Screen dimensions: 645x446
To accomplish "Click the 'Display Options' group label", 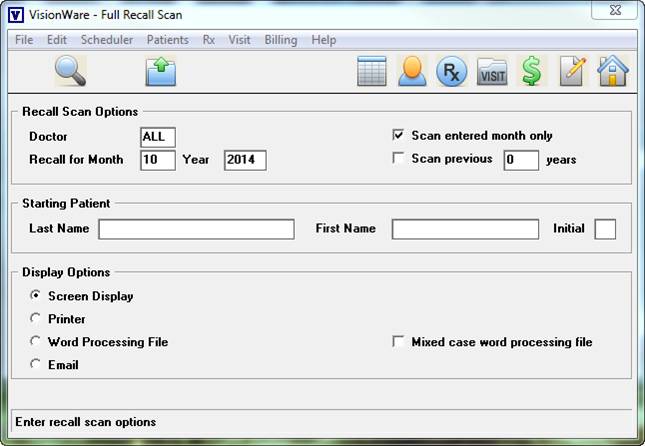I will coord(66,272).
